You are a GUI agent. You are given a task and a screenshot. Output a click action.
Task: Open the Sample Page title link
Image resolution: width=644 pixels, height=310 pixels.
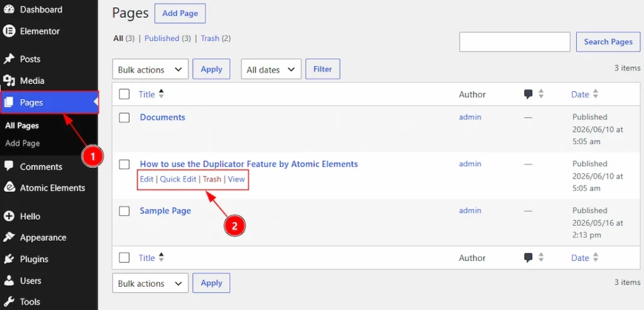point(165,211)
